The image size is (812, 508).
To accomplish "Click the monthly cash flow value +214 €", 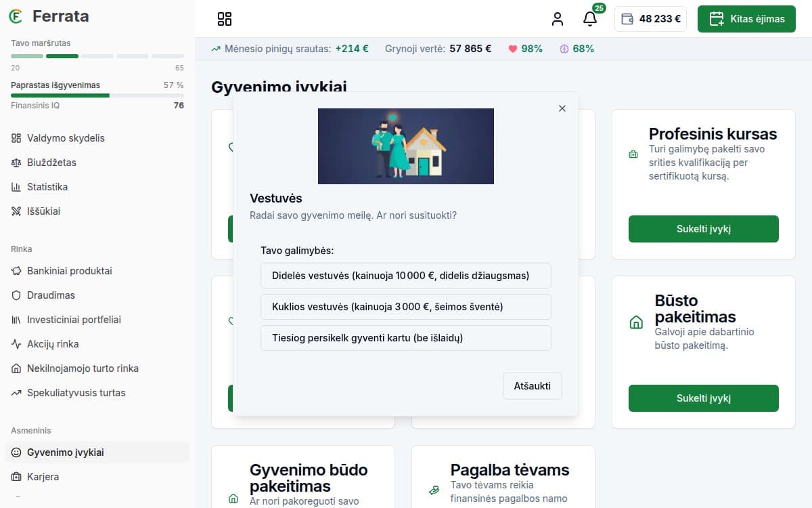I will pos(352,49).
